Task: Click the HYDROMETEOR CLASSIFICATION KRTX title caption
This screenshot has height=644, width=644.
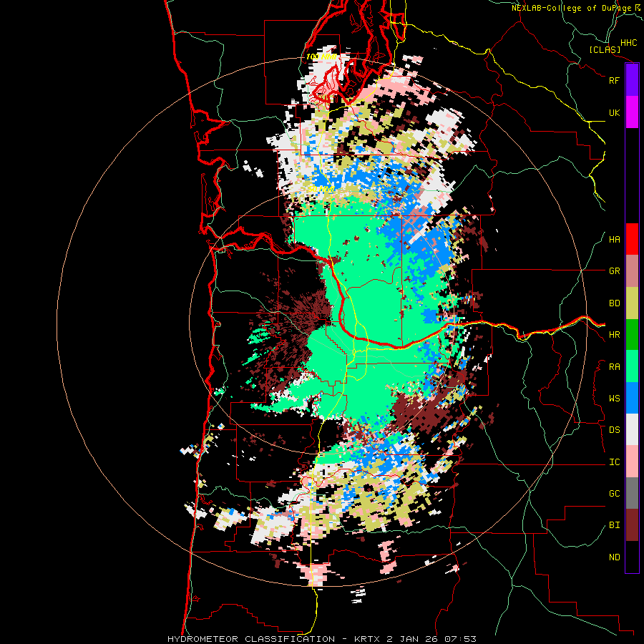Action: (322, 639)
